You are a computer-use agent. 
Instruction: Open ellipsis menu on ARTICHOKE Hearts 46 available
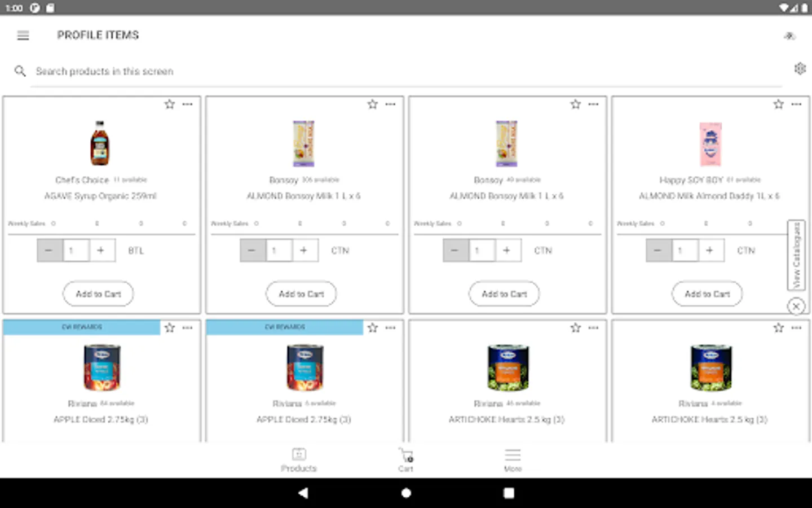[x=594, y=327]
